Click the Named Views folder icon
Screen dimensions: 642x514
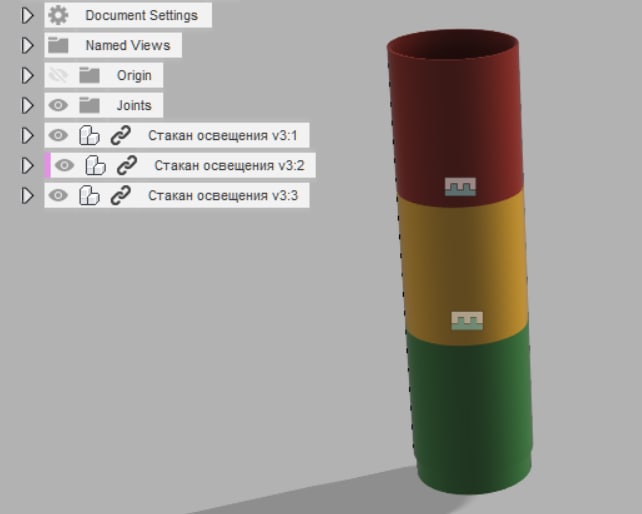pyautogui.click(x=58, y=45)
